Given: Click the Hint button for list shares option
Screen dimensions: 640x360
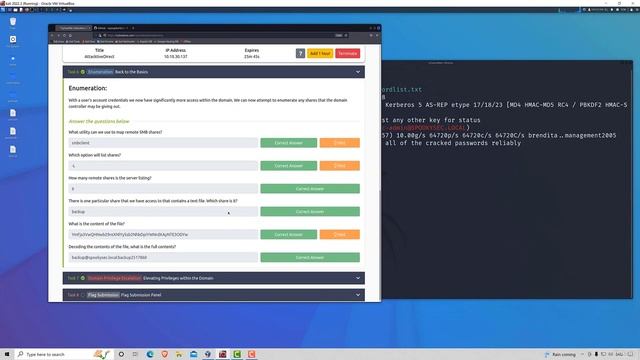Looking at the screenshot, I should (x=340, y=166).
